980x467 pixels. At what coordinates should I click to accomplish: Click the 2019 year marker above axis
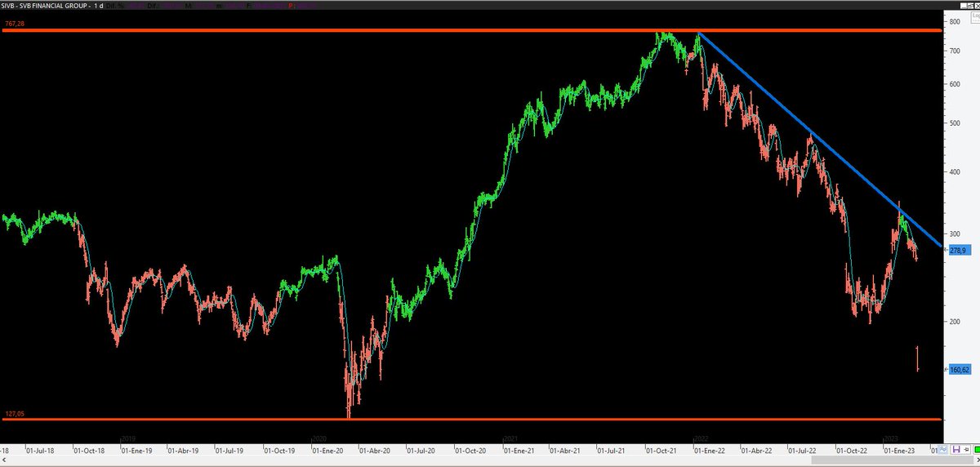click(127, 438)
